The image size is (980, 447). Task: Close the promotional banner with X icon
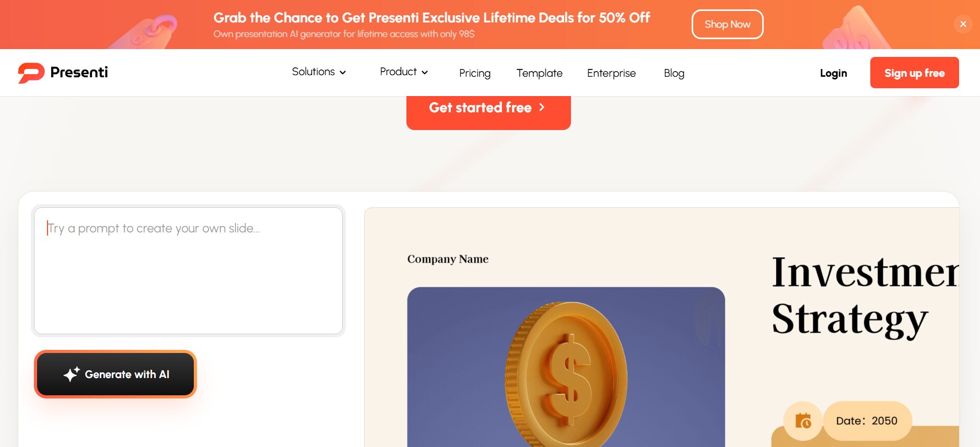point(963,24)
